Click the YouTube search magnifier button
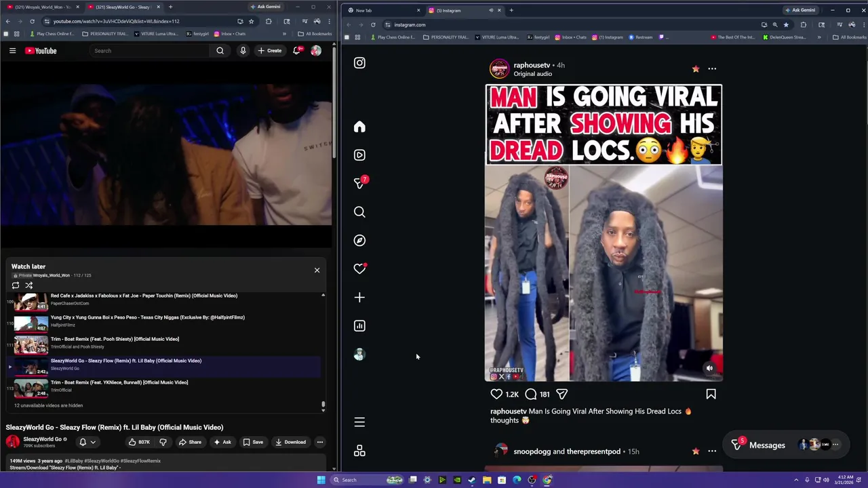868x488 pixels. (220, 51)
